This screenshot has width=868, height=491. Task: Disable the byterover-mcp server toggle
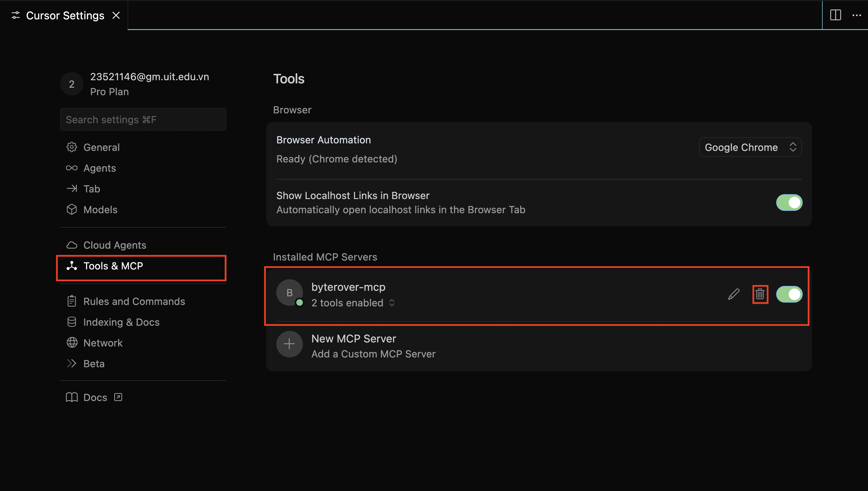click(789, 294)
